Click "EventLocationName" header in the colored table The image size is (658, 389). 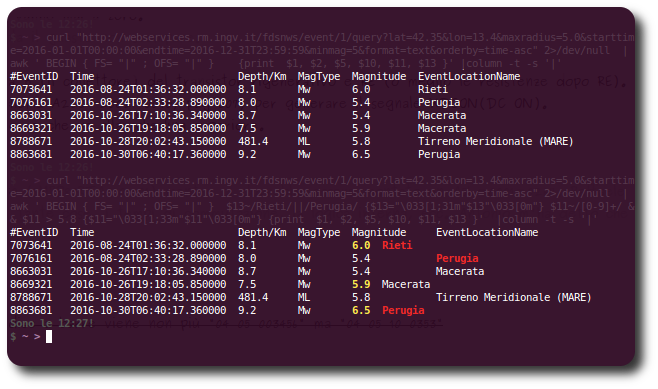(x=487, y=232)
